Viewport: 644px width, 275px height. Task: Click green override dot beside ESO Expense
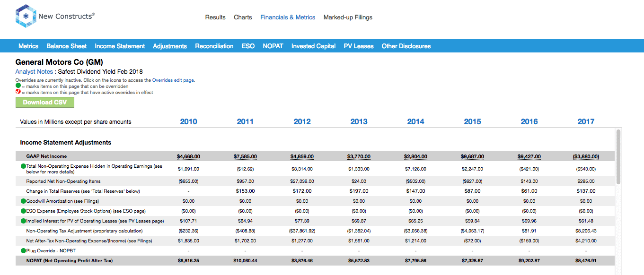tap(23, 211)
